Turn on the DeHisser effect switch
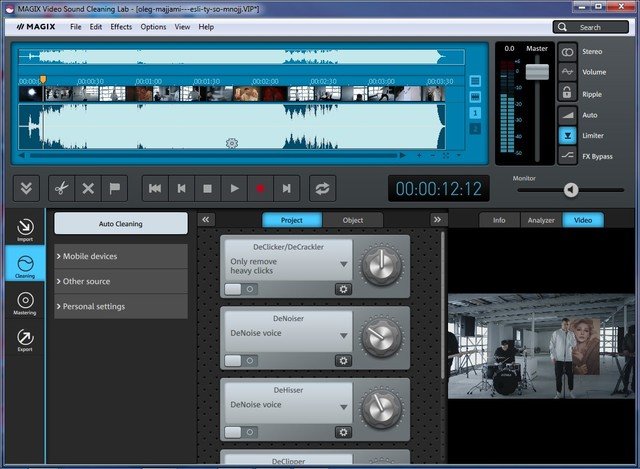The width and height of the screenshot is (640, 469). 240,432
